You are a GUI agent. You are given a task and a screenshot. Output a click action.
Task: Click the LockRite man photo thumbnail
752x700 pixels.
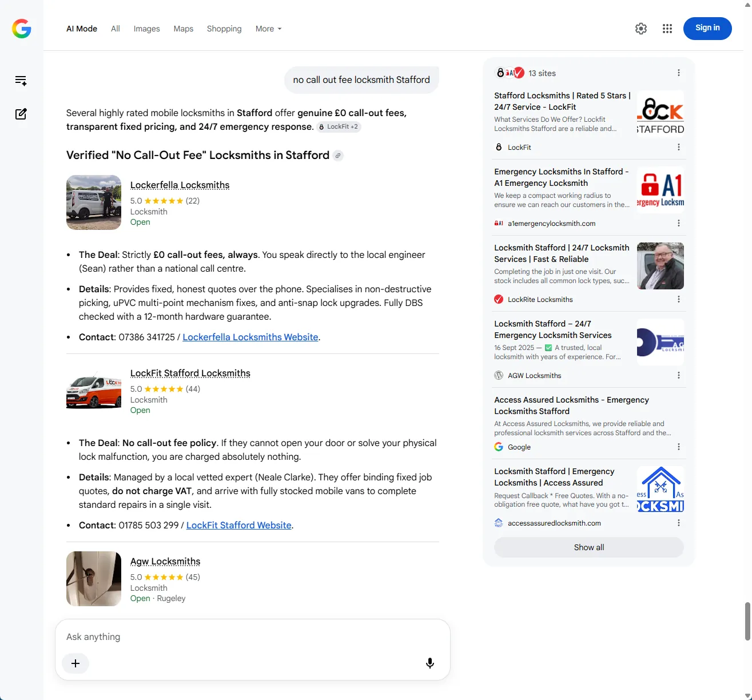(x=661, y=266)
